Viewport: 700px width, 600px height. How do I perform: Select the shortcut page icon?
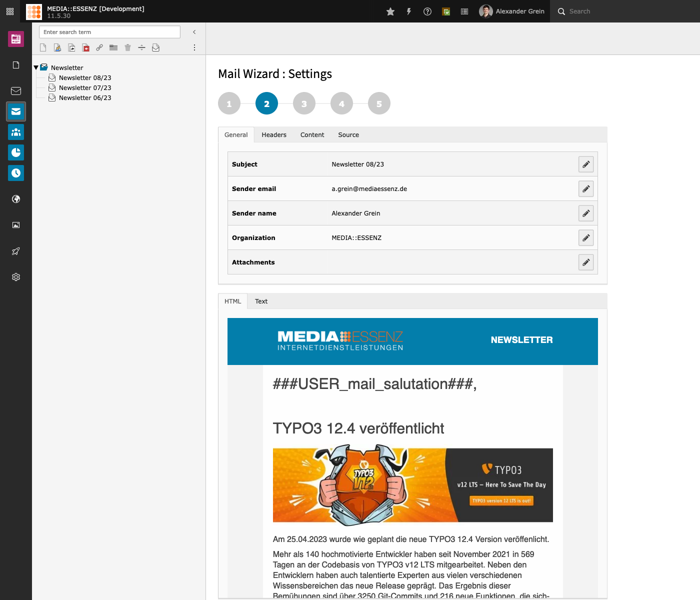coord(71,47)
